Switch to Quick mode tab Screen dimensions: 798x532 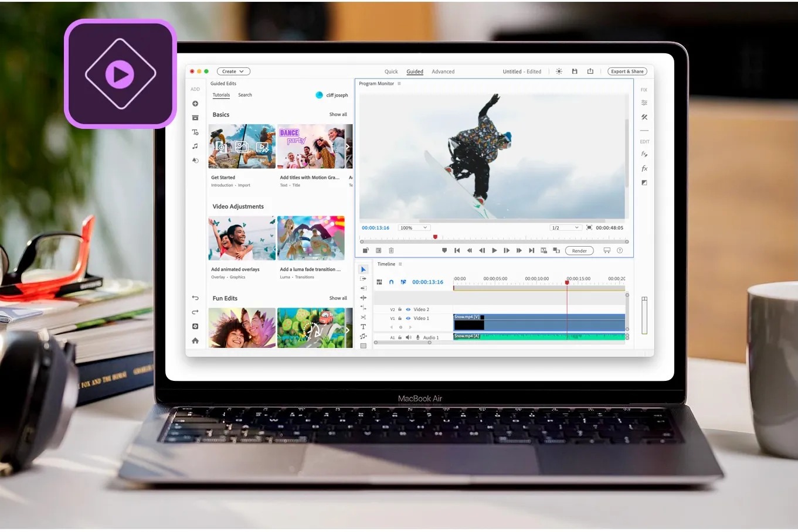391,71
